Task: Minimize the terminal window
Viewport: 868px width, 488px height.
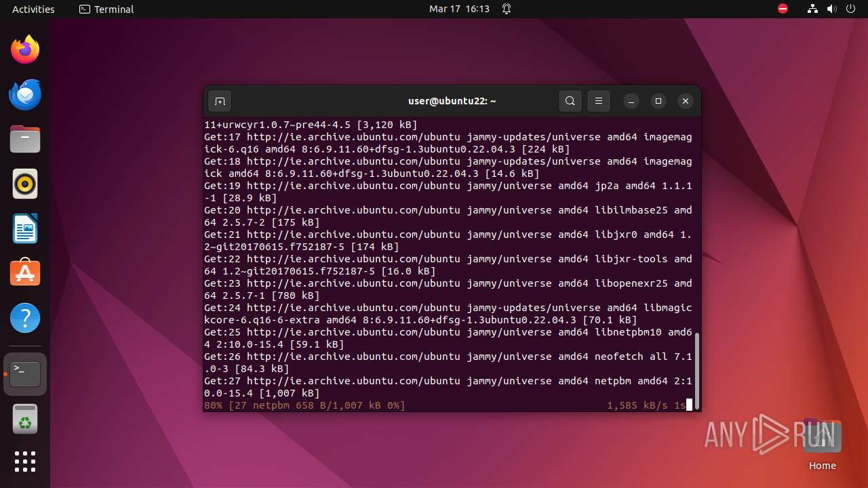Action: click(631, 101)
